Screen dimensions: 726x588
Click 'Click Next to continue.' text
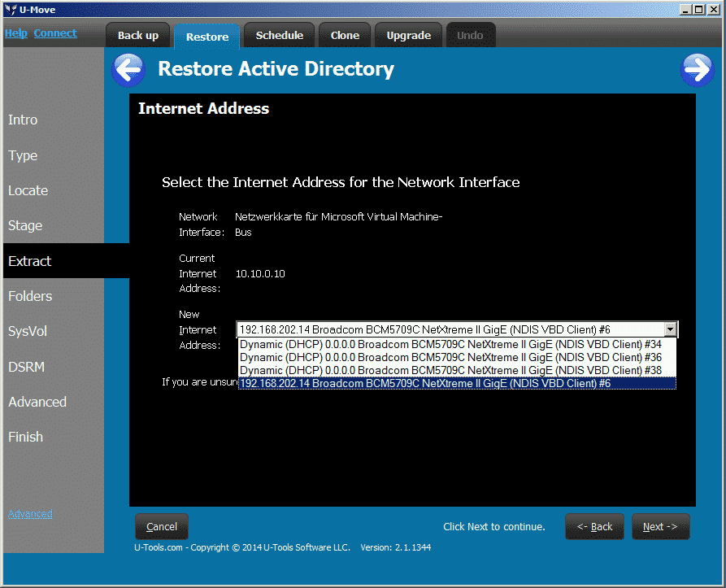pyautogui.click(x=494, y=526)
